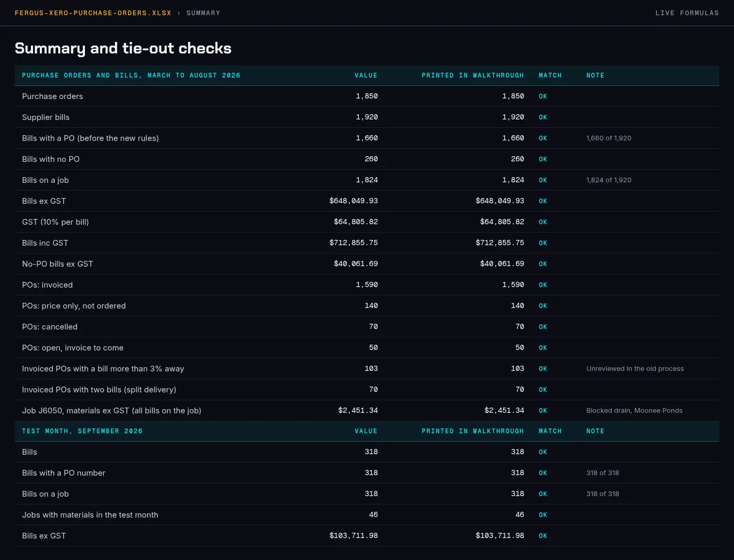
Task: Click the OK match status for Supplier bills
Action: [x=543, y=117]
